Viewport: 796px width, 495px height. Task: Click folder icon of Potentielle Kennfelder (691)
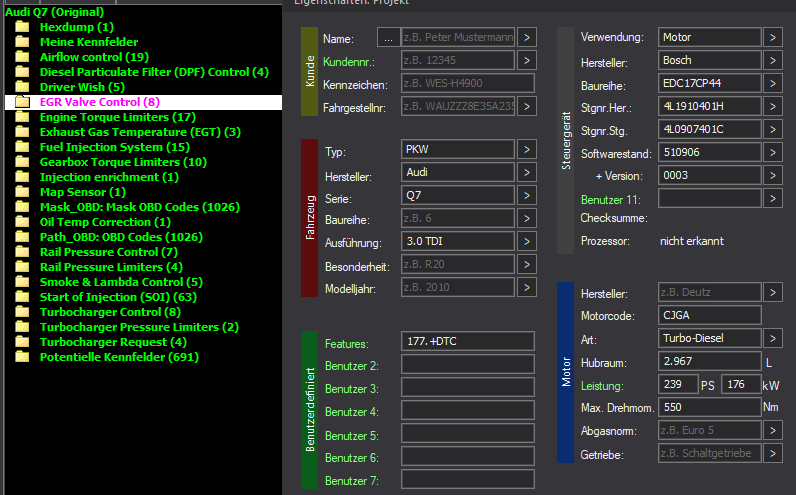22,357
